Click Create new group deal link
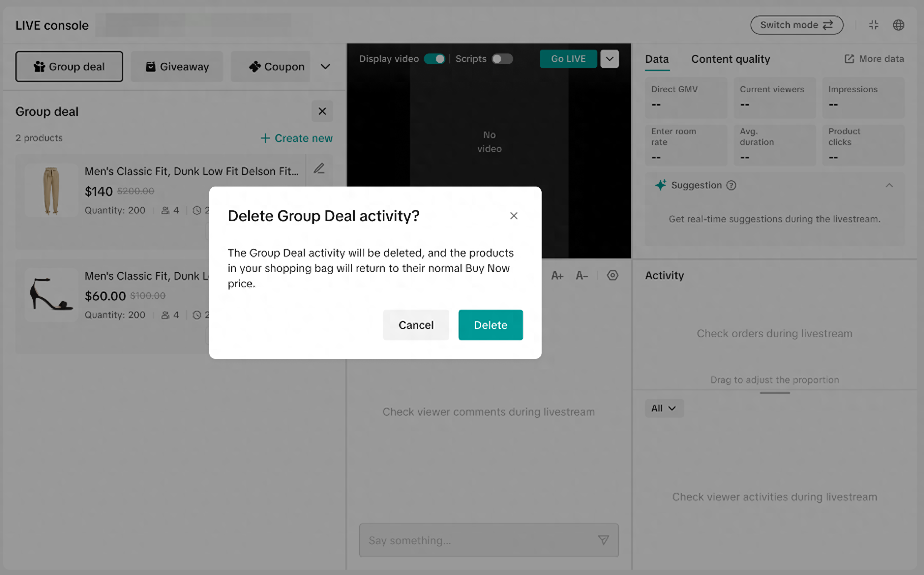 point(297,138)
